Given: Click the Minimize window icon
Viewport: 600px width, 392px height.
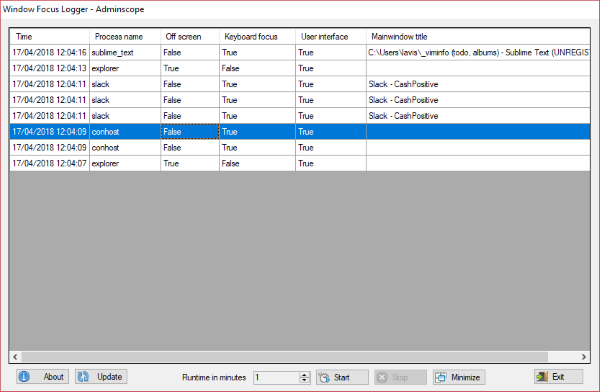Looking at the screenshot, I should [x=441, y=377].
